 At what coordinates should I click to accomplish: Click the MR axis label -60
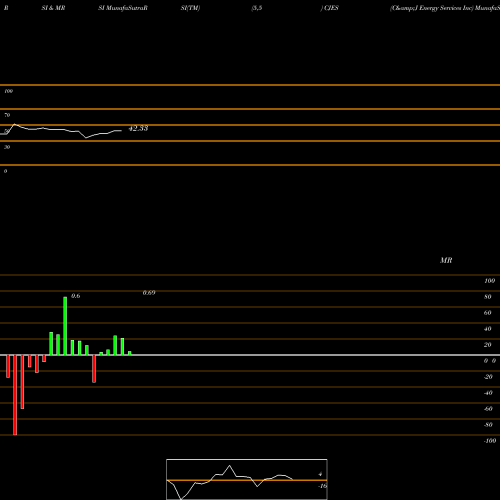point(488,409)
